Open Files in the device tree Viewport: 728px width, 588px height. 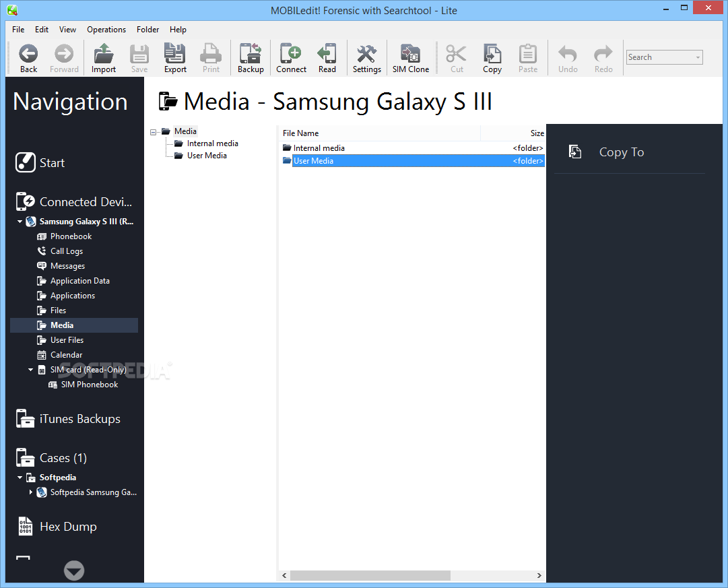[58, 311]
